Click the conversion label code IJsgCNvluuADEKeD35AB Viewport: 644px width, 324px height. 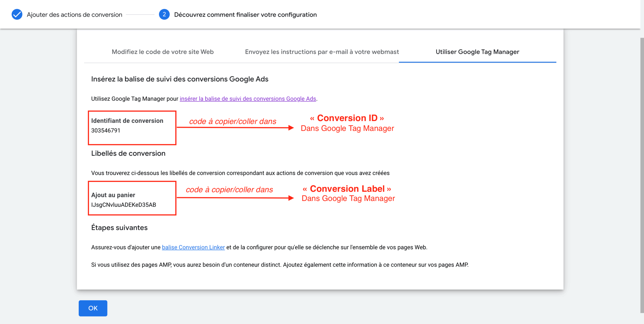point(124,205)
